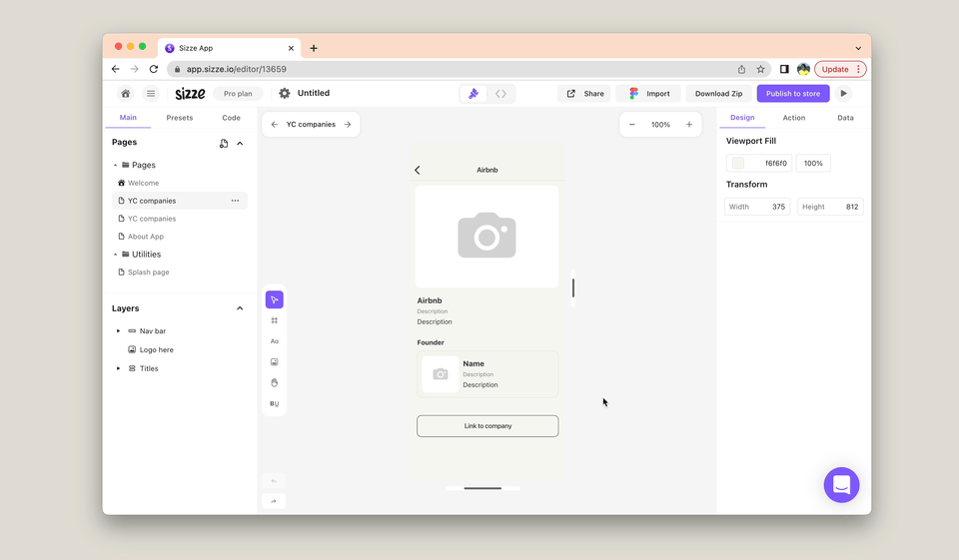Collapse the Pages folder tree

116,165
